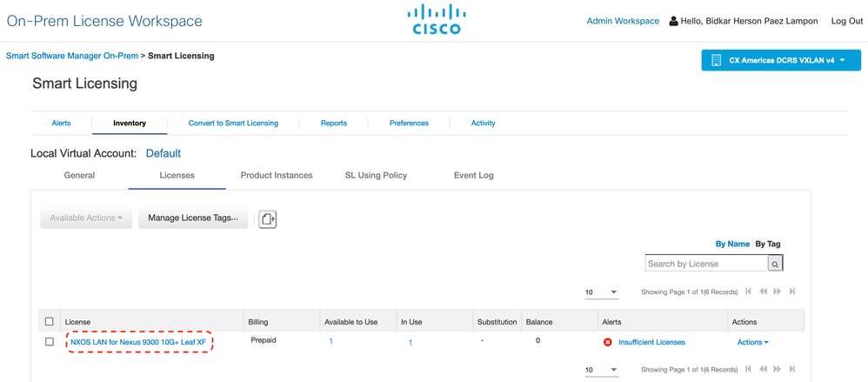Click the top pager previous-page icon
This screenshot has height=382, width=868.
pos(763,292)
